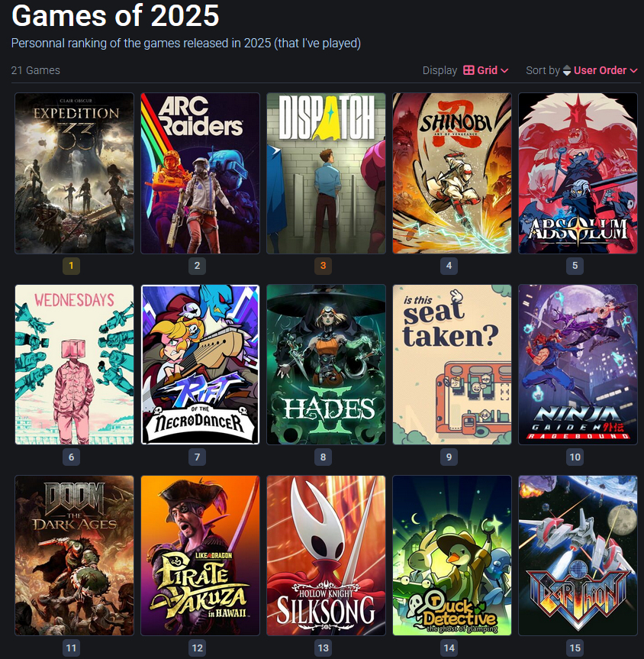This screenshot has width=644, height=659.
Task: Open the Grid display dropdown
Action: [485, 70]
